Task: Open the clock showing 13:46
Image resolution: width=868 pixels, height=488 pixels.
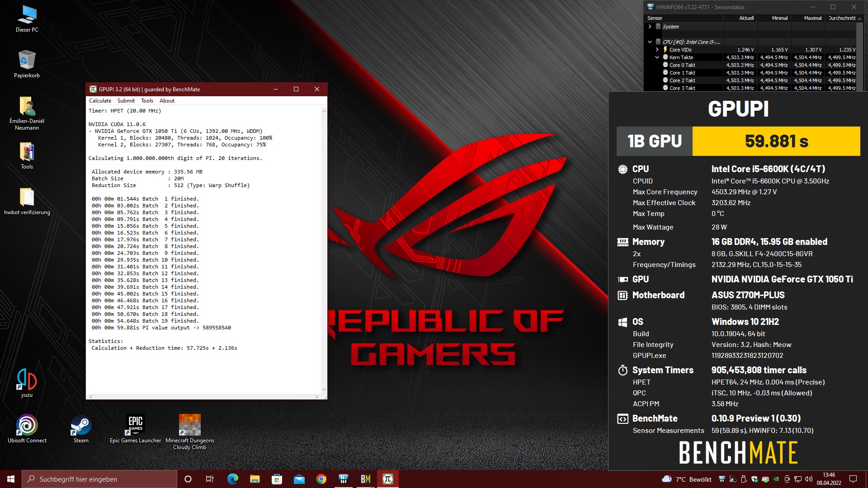Action: 829,479
